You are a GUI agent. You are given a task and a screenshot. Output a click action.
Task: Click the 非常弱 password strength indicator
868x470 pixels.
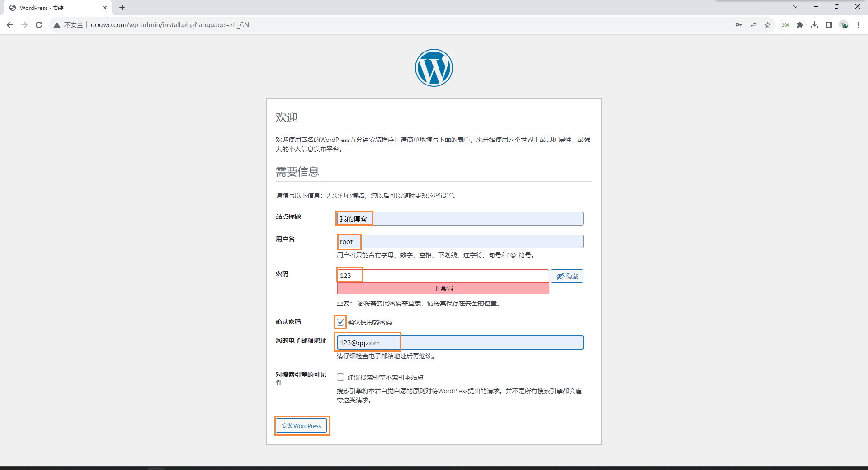(x=443, y=288)
